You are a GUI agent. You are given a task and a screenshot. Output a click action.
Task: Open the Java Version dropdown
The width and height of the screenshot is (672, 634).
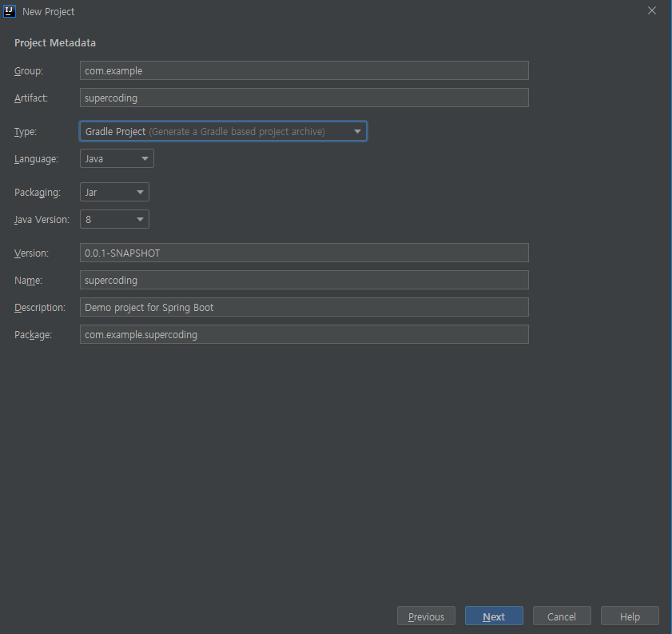pos(114,220)
